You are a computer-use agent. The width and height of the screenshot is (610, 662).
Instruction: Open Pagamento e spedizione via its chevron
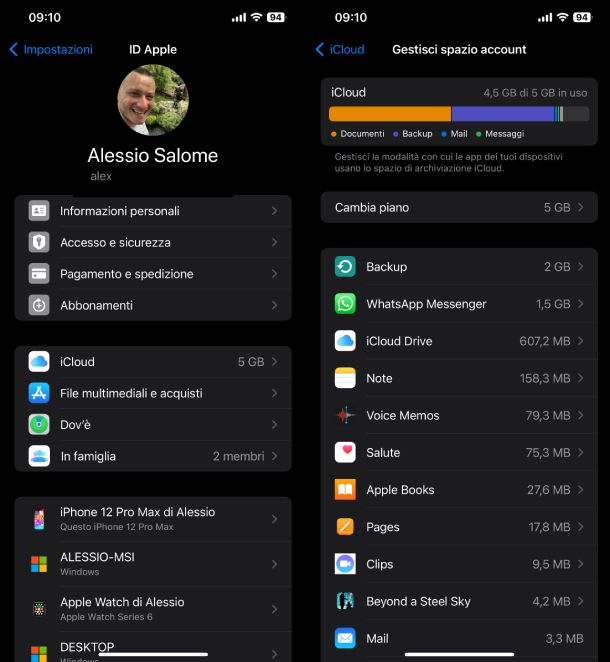click(274, 274)
